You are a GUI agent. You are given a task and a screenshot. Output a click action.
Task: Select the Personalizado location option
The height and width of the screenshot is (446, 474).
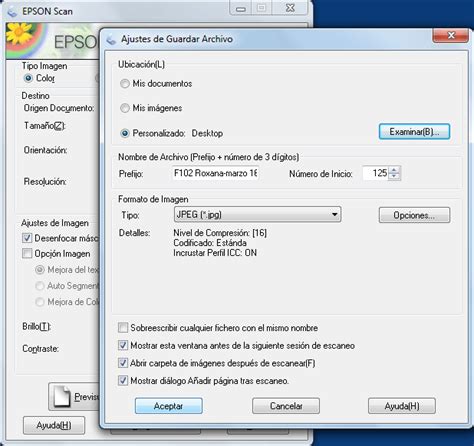point(125,133)
